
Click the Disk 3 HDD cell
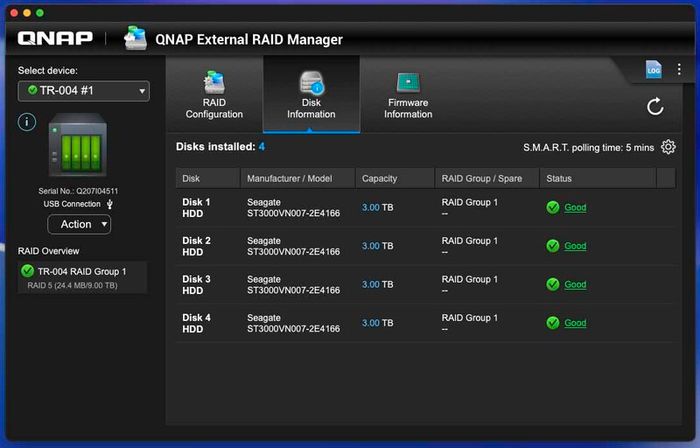196,285
